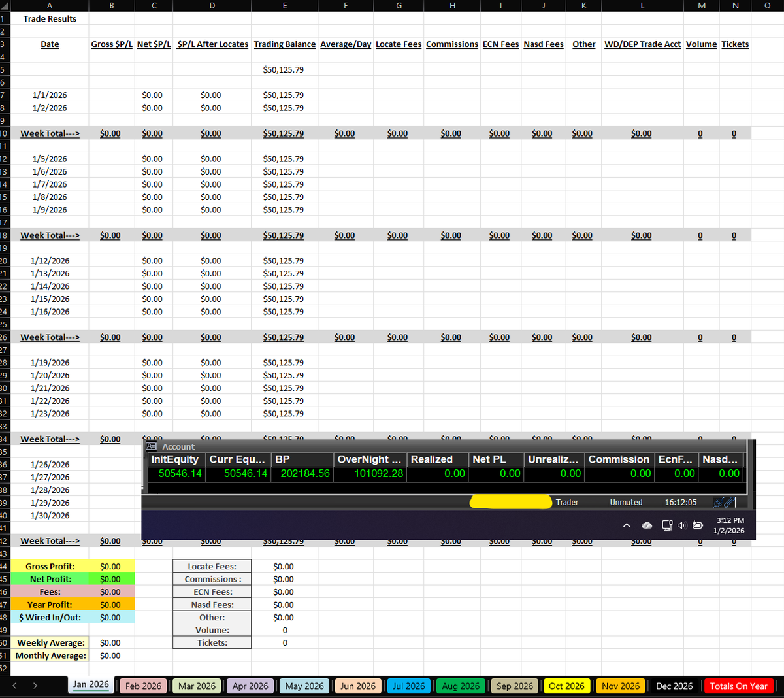Go to next sheet tabs arrow
The height and width of the screenshot is (698, 784).
click(35, 686)
